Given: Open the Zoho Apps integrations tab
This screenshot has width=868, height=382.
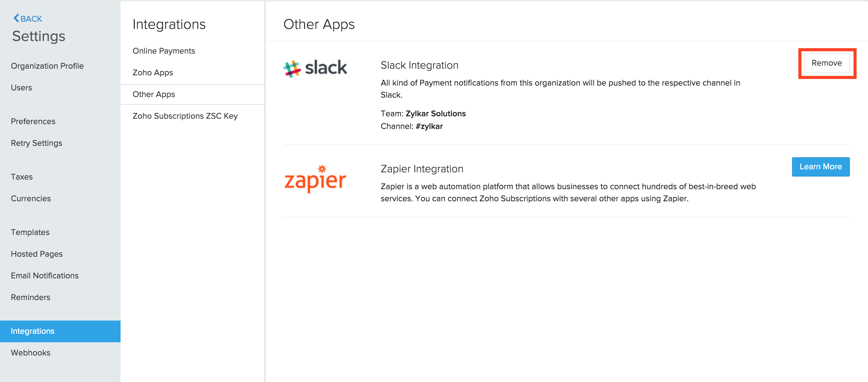Looking at the screenshot, I should [153, 72].
